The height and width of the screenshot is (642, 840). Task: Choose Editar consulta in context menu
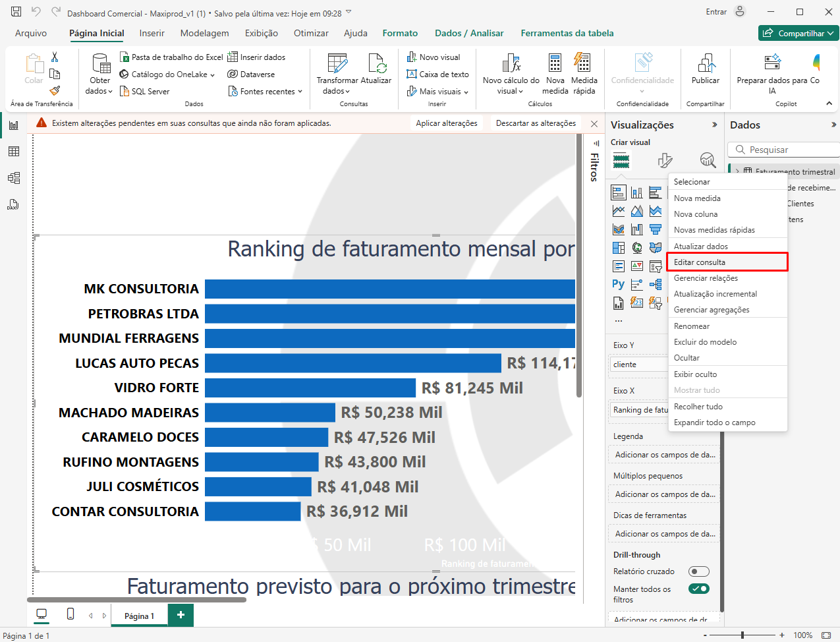(700, 262)
